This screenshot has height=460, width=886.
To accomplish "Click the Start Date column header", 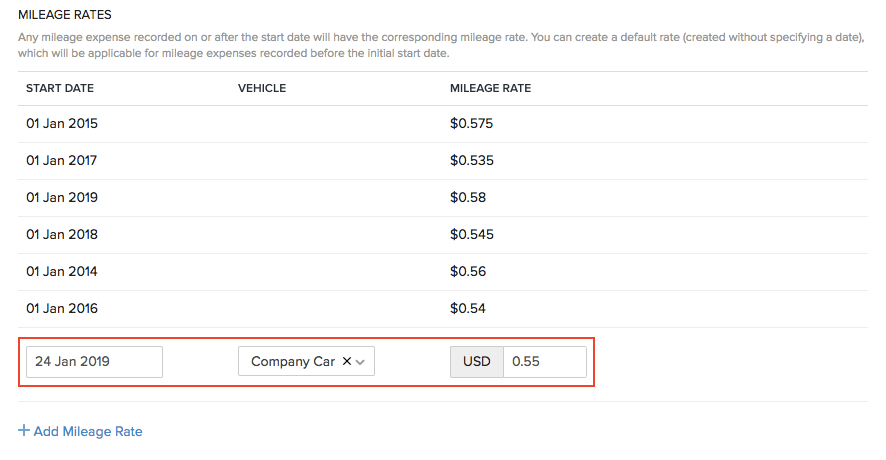I will [60, 88].
